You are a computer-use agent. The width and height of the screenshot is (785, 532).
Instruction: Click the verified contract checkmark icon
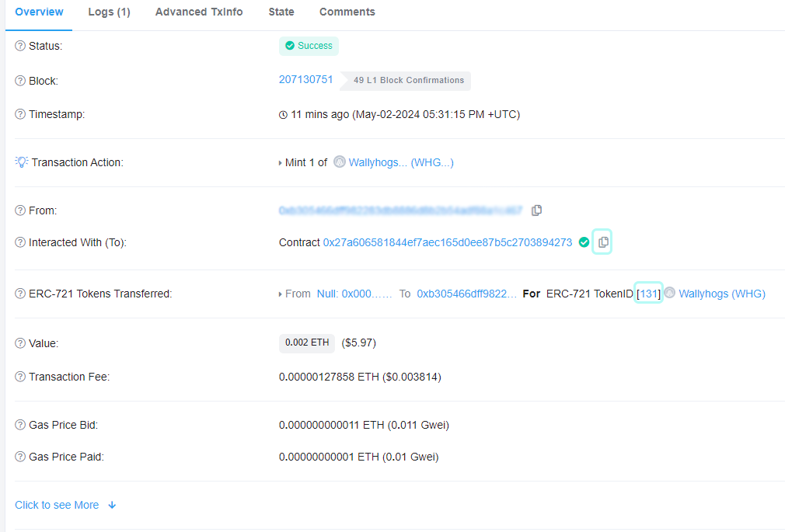pos(584,242)
